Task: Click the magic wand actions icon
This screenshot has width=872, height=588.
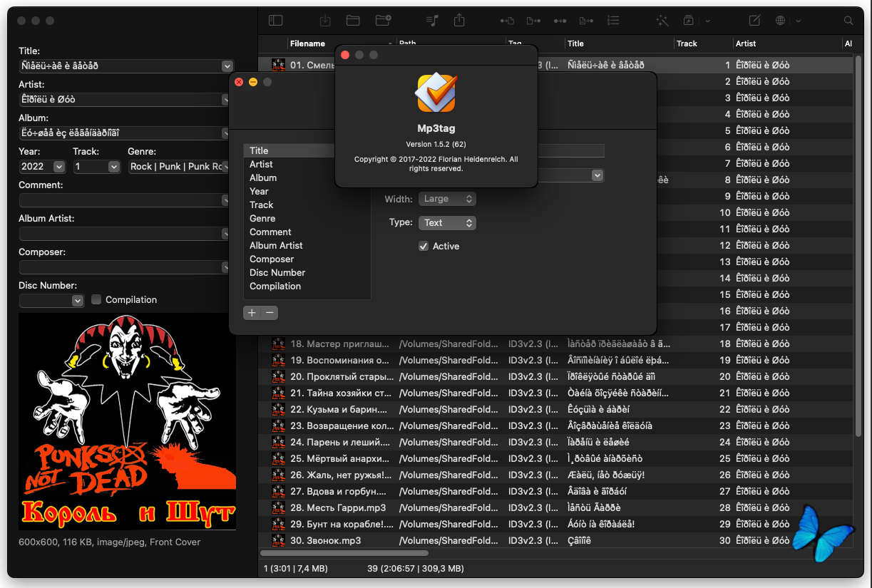Action: [x=662, y=21]
